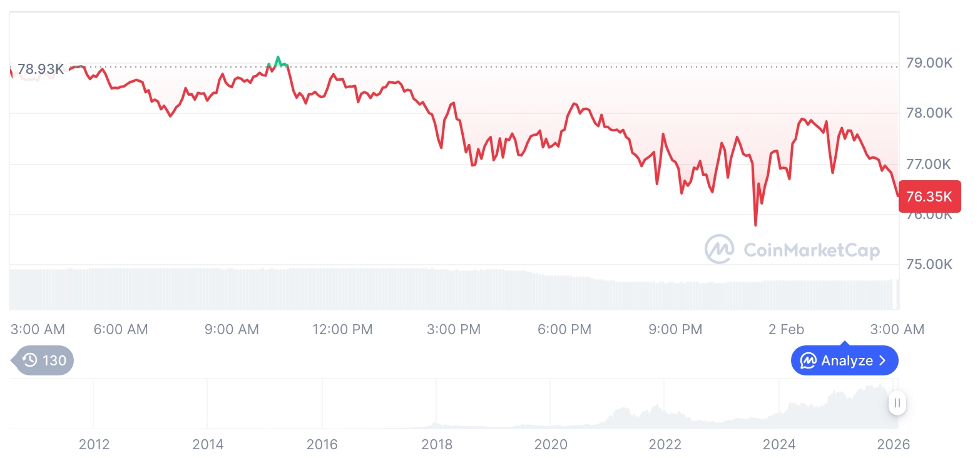Screen dimensions: 980x458
Task: Click the 12:00 PM time axis label
Action: [342, 329]
